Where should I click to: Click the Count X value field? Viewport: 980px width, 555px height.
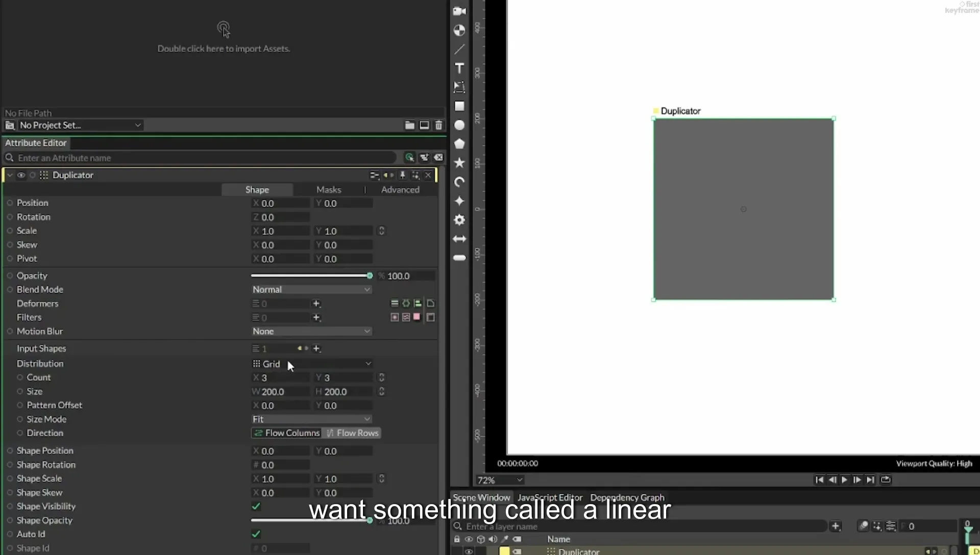tap(281, 377)
